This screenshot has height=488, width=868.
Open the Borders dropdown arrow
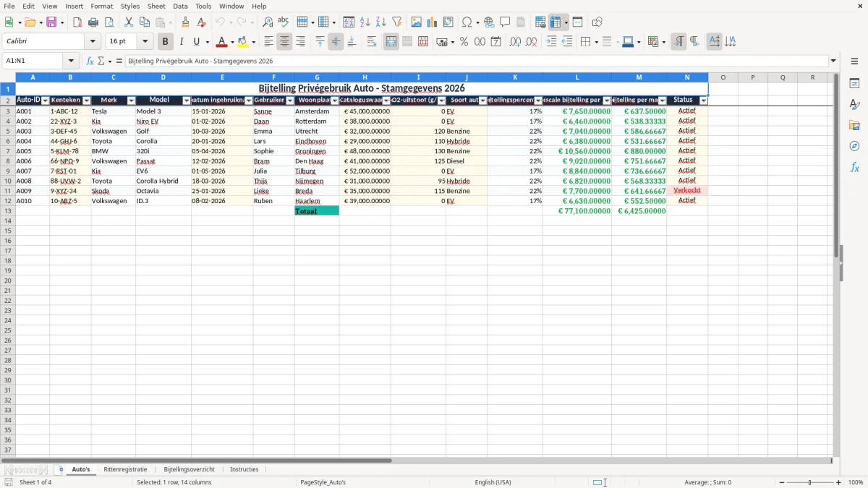(595, 43)
